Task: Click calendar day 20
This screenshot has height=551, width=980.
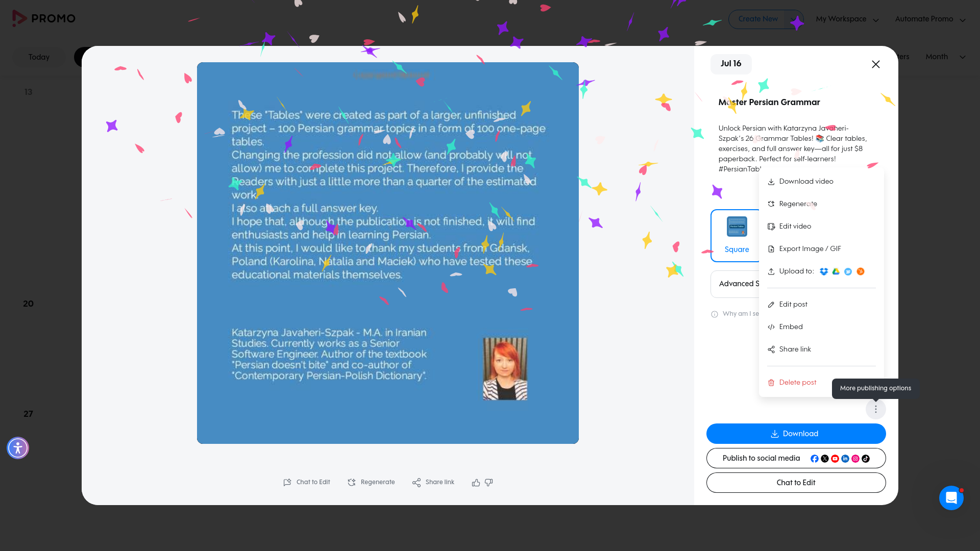Action: [29, 304]
